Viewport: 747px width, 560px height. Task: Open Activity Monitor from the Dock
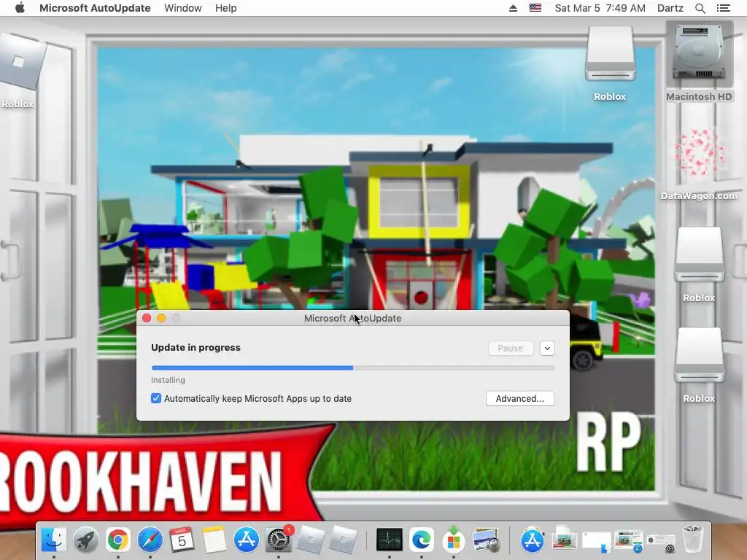click(x=390, y=540)
